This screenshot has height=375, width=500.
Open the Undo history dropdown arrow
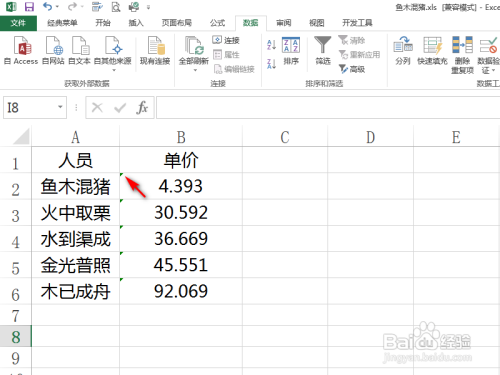click(x=57, y=7)
